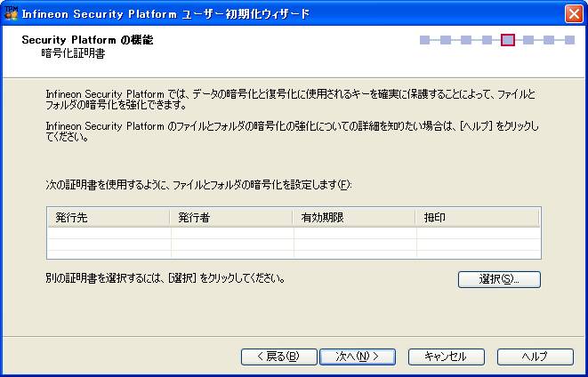Open help via ヘルプ button
The width and height of the screenshot is (588, 377).
[x=536, y=357]
